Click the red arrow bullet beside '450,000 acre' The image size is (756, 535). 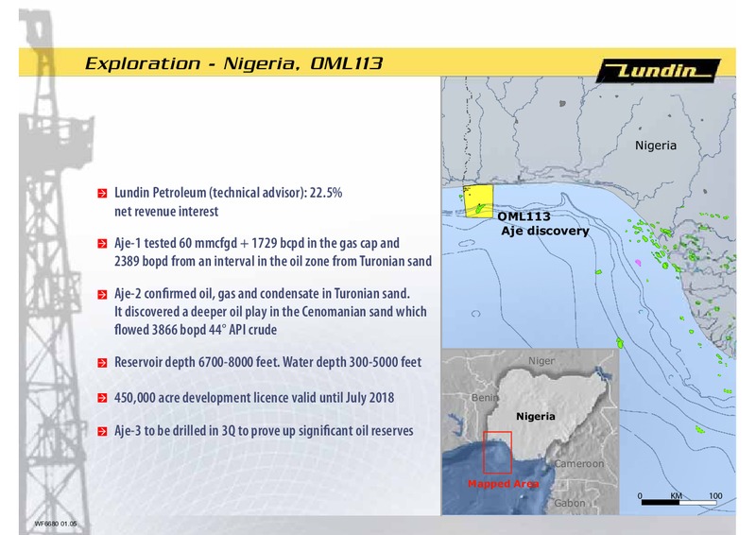click(x=102, y=398)
